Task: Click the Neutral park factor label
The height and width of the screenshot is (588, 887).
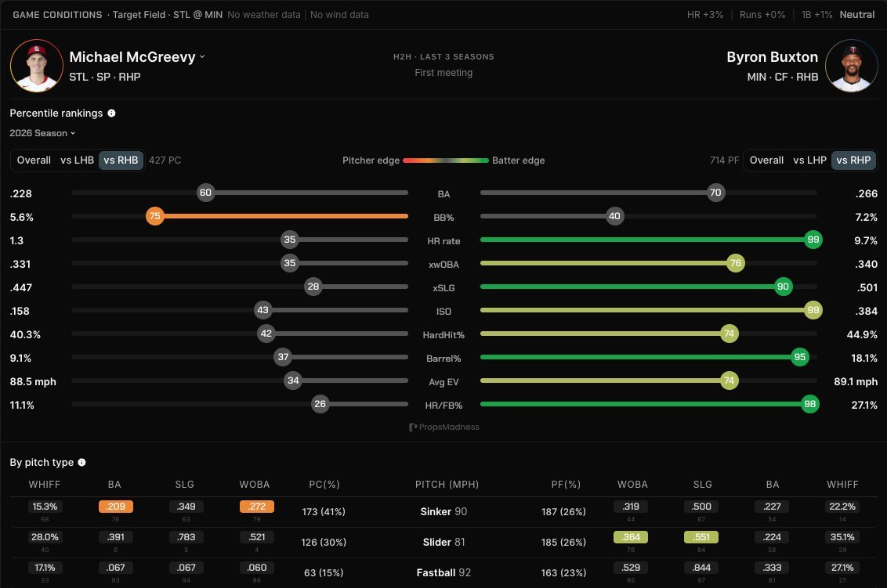Action: click(x=857, y=15)
